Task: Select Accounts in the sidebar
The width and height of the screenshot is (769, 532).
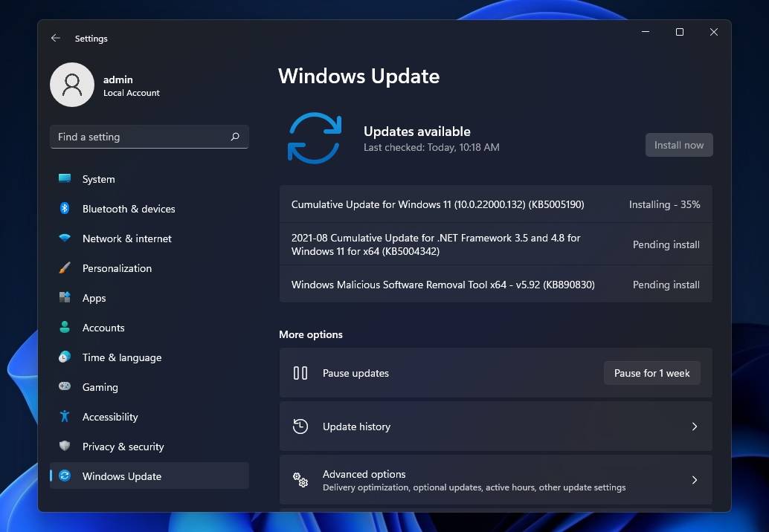Action: tap(149, 328)
